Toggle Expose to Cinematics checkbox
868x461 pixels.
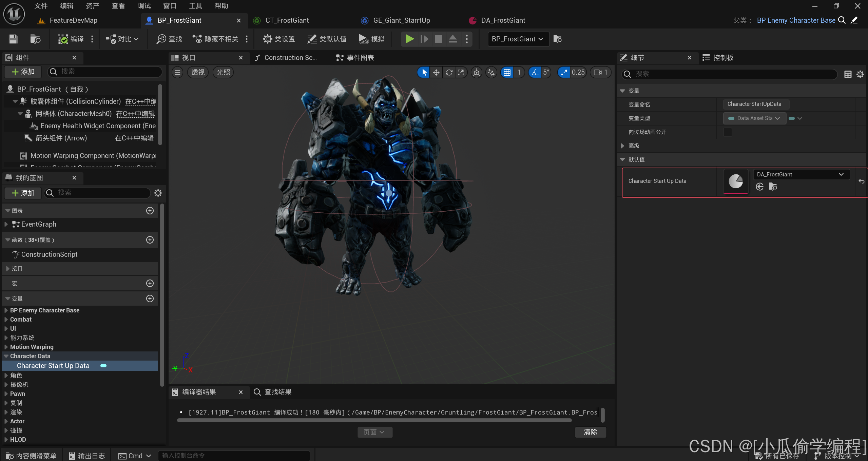pyautogui.click(x=728, y=132)
